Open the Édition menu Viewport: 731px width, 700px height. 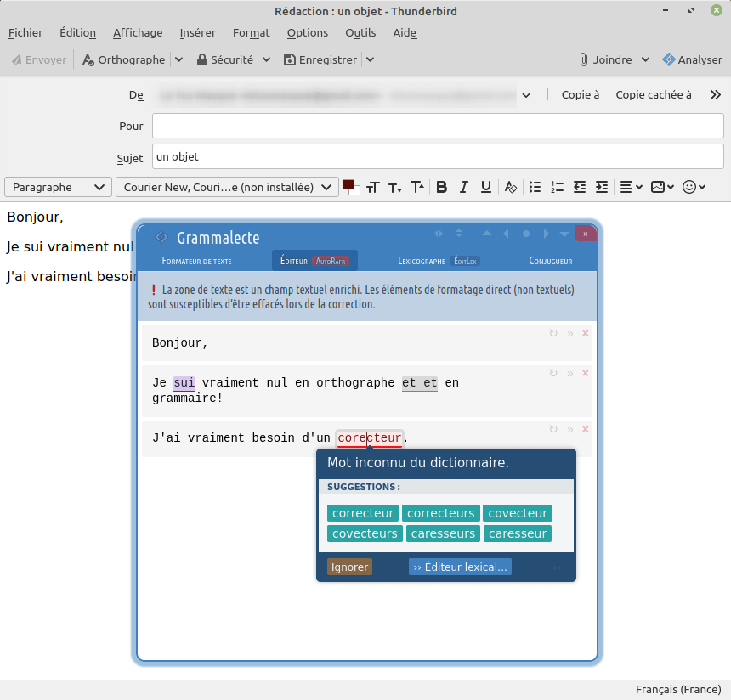coord(78,32)
